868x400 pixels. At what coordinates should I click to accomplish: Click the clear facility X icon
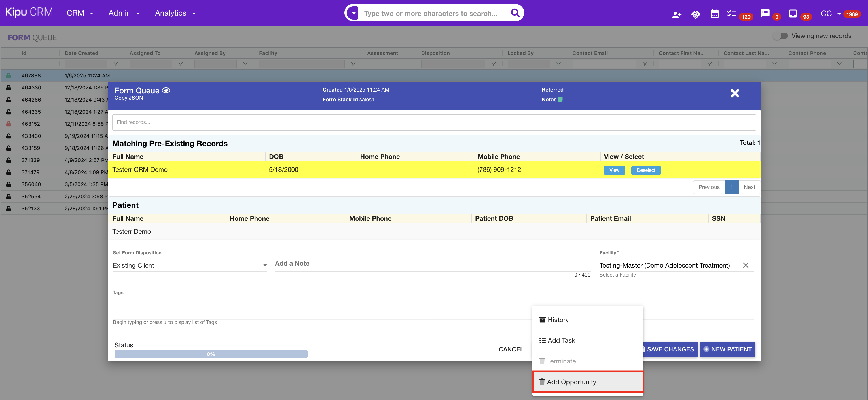point(745,265)
